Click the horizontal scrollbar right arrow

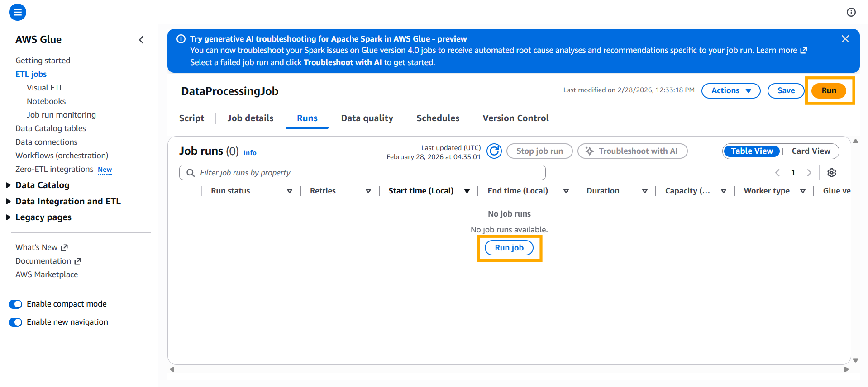(846, 369)
